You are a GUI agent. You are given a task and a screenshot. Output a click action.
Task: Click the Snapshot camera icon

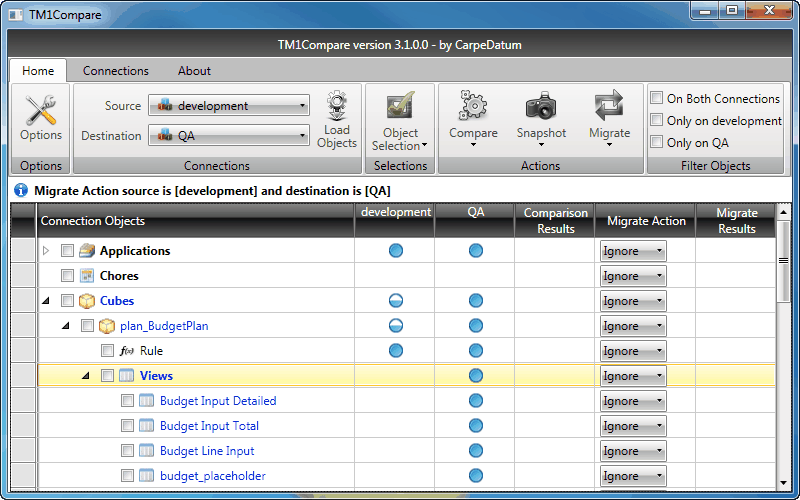[541, 106]
